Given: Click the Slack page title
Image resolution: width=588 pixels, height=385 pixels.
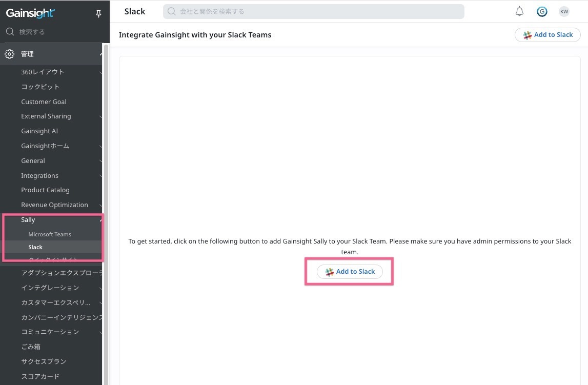Looking at the screenshot, I should [135, 12].
